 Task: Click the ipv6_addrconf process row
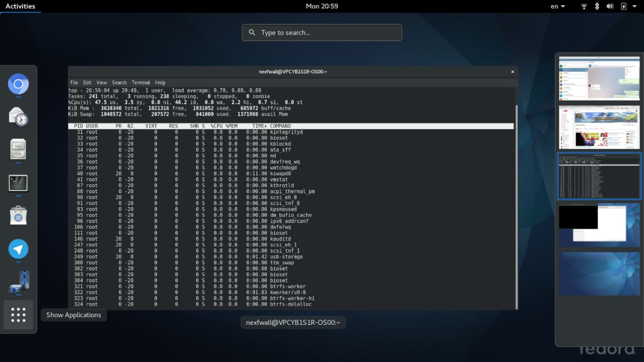point(291,221)
